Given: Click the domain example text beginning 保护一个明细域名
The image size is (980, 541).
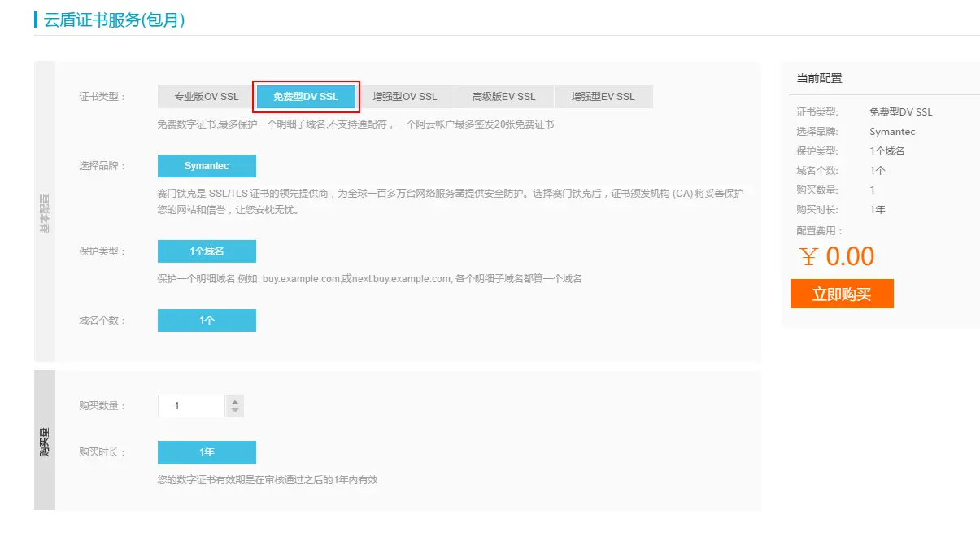Looking at the screenshot, I should pyautogui.click(x=369, y=279).
